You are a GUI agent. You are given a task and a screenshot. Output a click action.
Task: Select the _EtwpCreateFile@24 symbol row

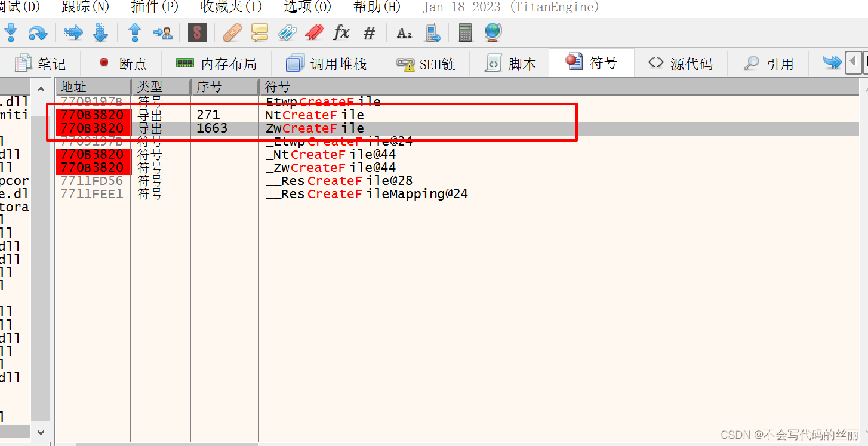click(x=457, y=141)
